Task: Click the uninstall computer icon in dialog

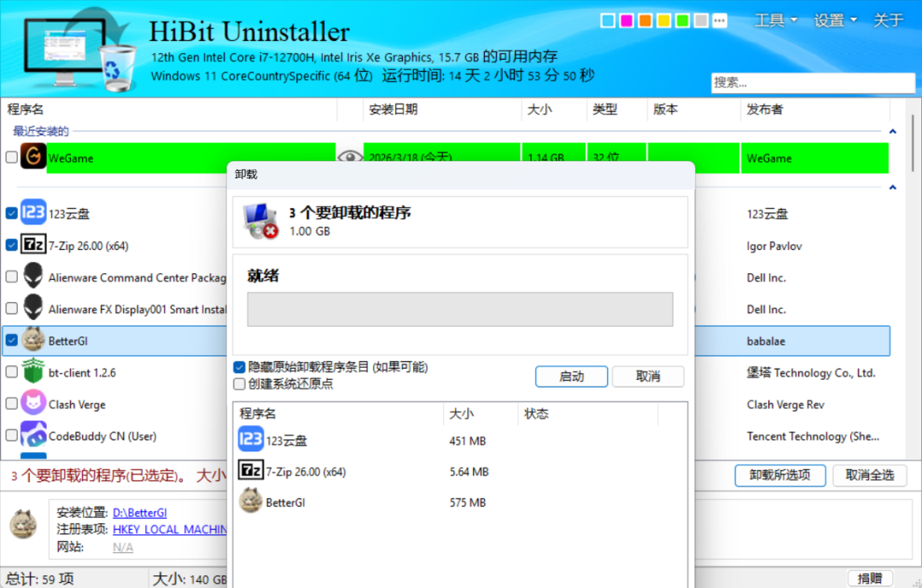Action: tap(260, 221)
